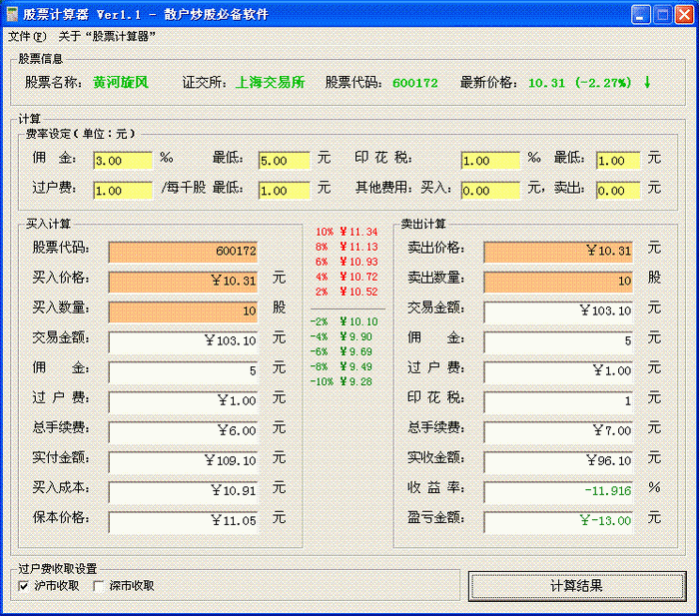
Task: Focus the 买入数量 input field
Action: 183,311
